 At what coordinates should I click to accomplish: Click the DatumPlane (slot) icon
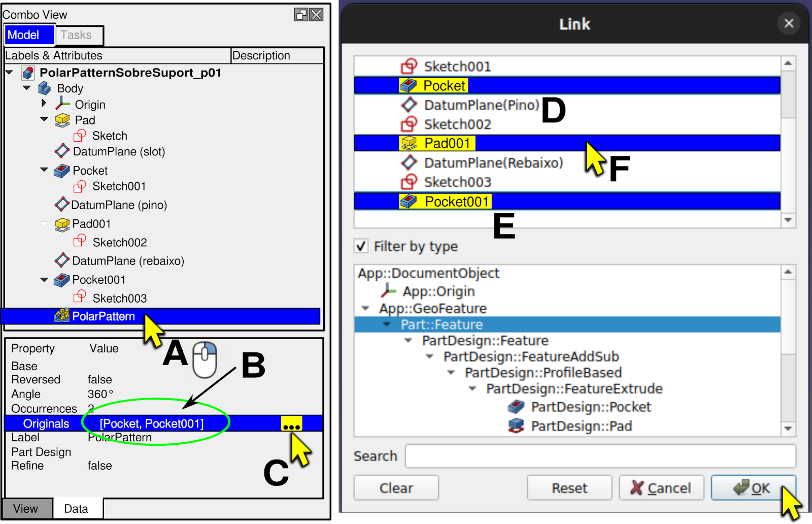(x=62, y=151)
